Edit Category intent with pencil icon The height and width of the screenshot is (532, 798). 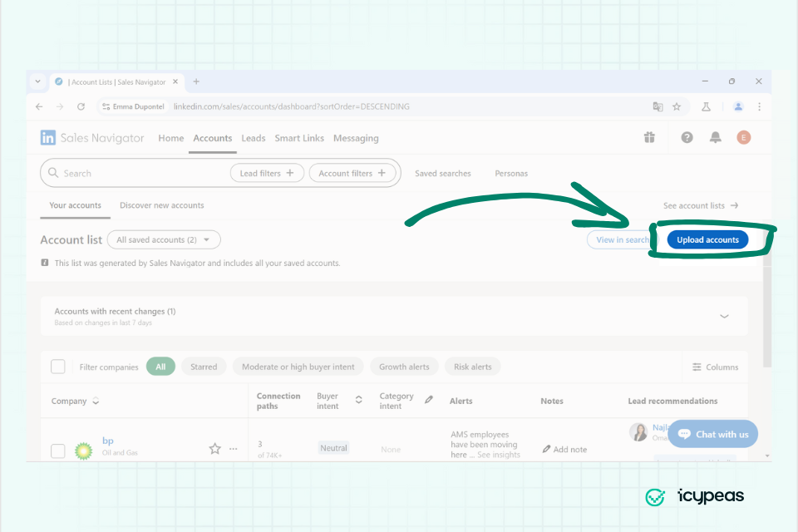click(x=429, y=400)
